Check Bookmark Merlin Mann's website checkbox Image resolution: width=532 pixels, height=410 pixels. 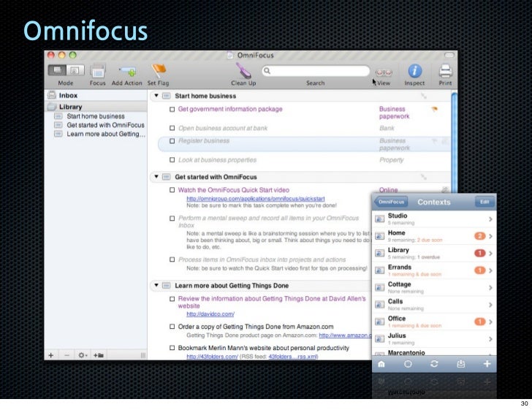172,348
